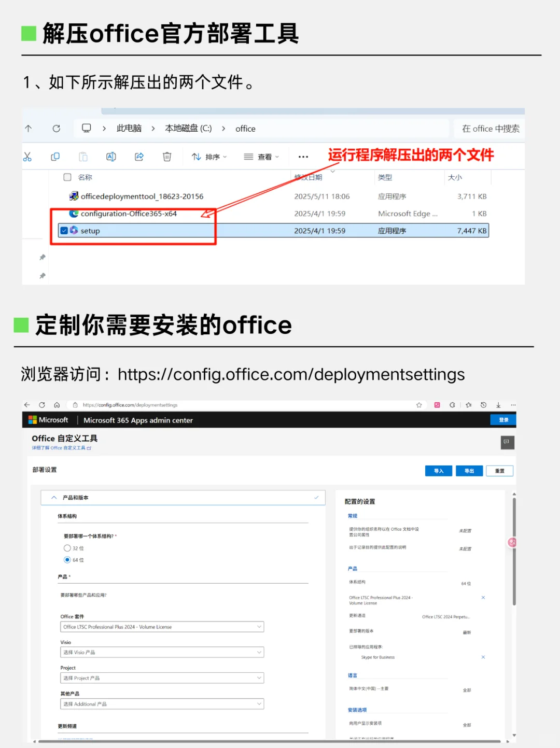Open the Office 套件 product dropdown

162,626
